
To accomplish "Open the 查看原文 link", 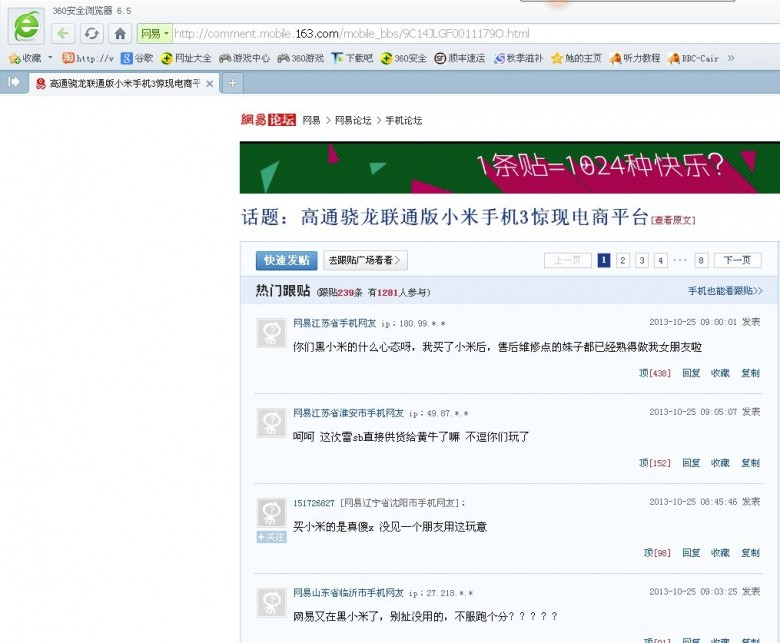I will 674,220.
